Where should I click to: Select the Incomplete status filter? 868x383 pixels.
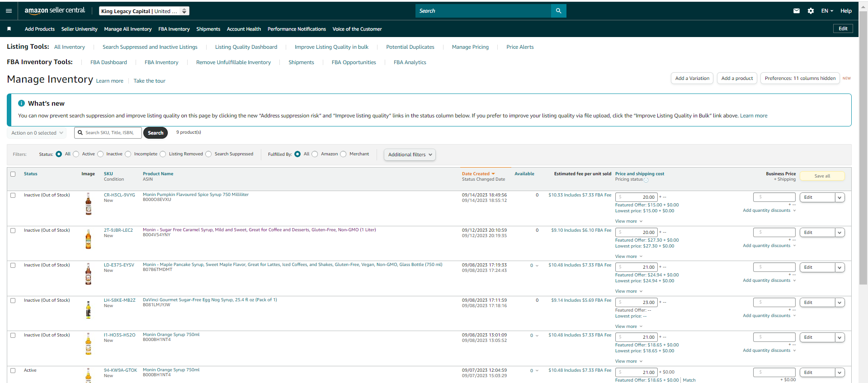(x=128, y=154)
